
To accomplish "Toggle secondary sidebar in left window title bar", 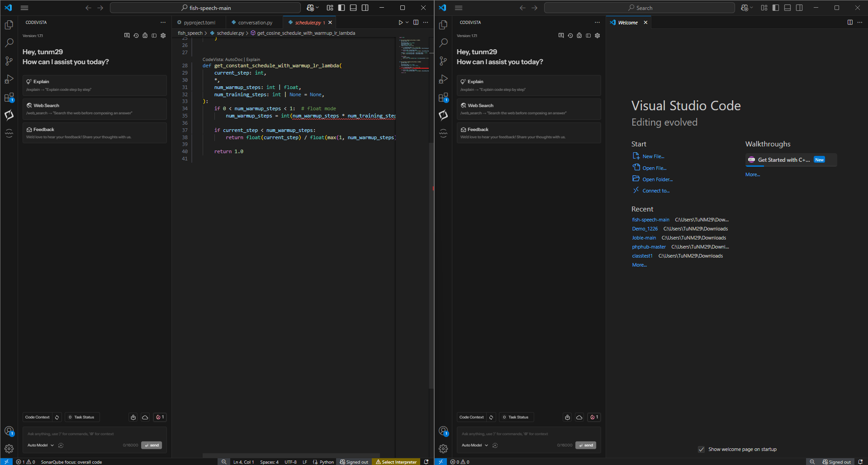I will (x=365, y=8).
